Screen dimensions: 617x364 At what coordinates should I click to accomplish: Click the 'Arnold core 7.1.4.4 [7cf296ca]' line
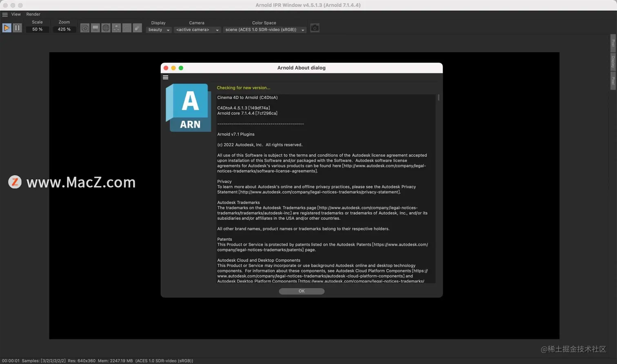pyautogui.click(x=247, y=113)
